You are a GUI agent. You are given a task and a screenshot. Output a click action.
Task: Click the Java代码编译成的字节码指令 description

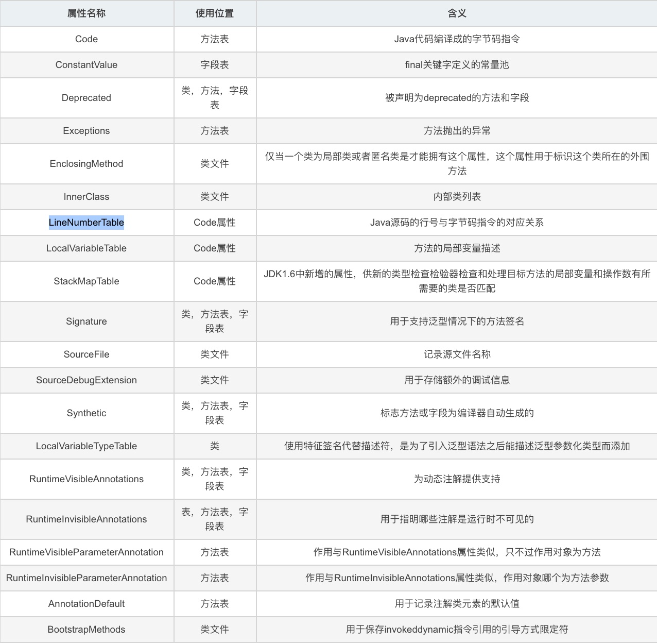pos(457,39)
